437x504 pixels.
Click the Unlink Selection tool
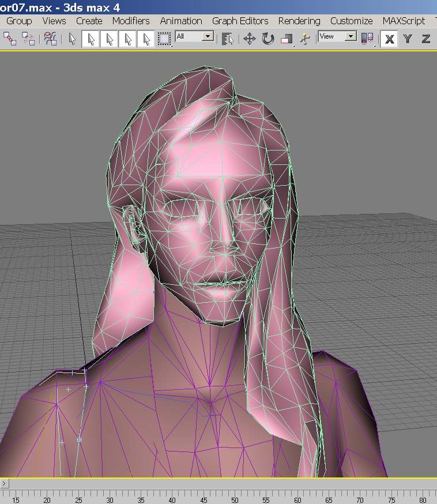(28, 39)
